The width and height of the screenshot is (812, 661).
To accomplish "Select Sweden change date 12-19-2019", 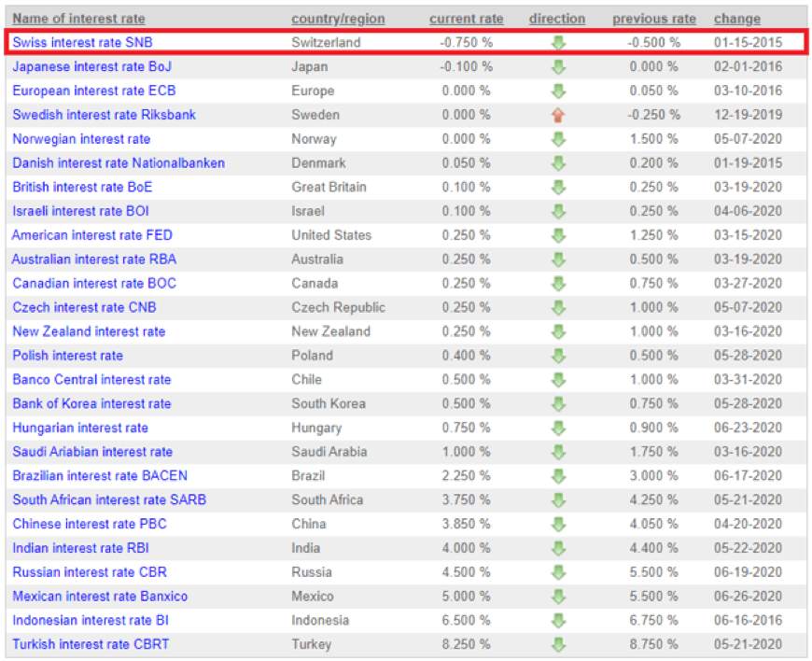I will 748,115.
